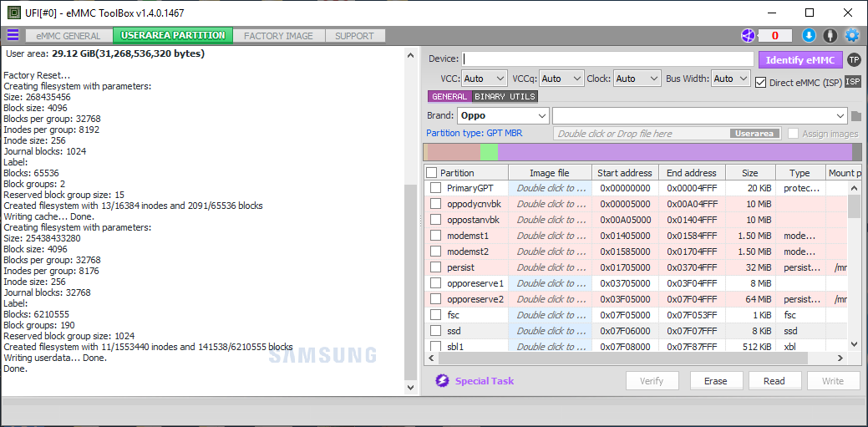The height and width of the screenshot is (427, 868).
Task: Open the hamburger main menu icon
Action: pyautogui.click(x=13, y=35)
